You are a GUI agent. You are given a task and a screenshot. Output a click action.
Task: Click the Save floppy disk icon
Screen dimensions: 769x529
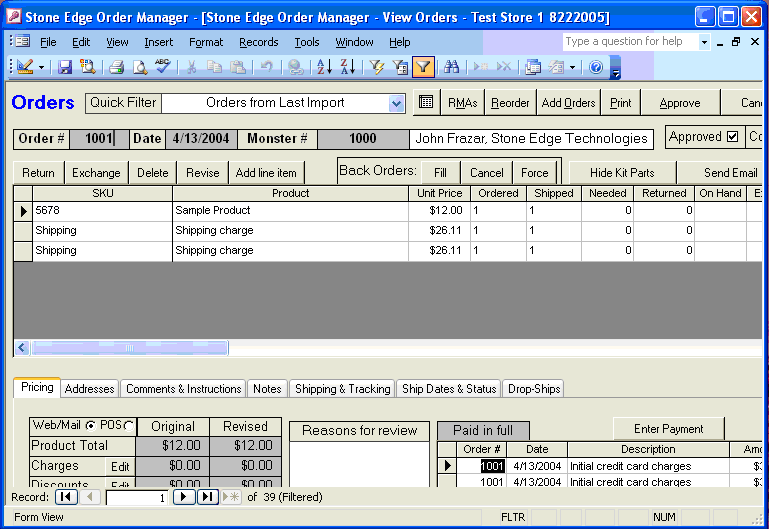point(64,67)
